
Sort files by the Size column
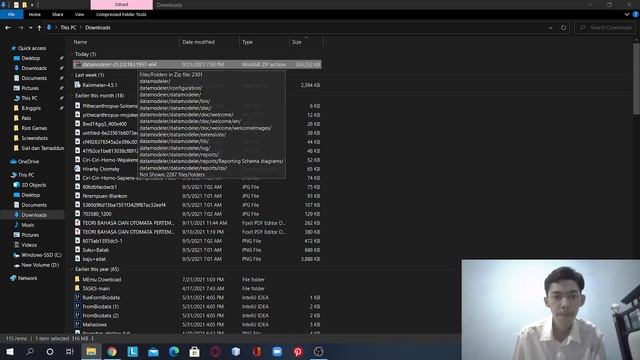pos(306,42)
